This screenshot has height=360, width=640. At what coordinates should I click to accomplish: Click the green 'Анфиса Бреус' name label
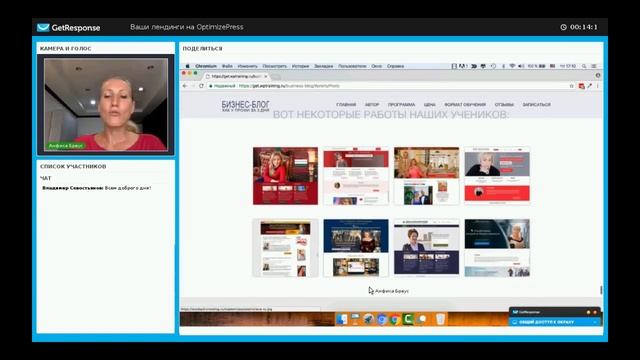click(66, 146)
